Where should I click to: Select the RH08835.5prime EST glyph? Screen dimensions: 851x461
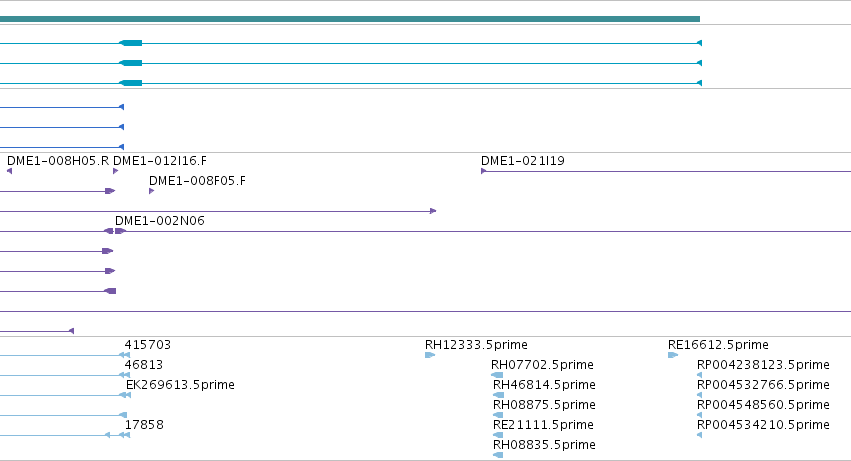click(498, 455)
